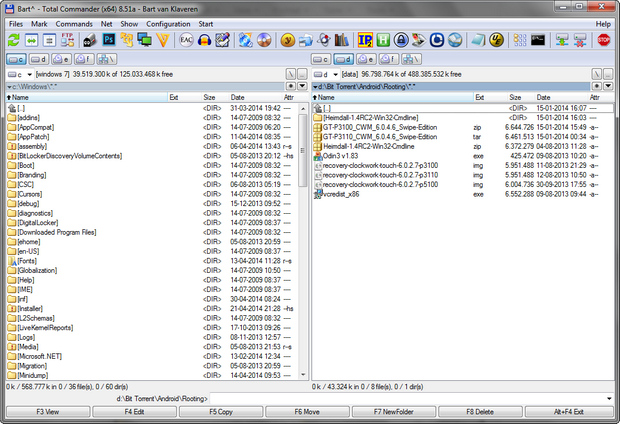Click the green H toolbar icon
This screenshot has width=620, height=424.
383,40
